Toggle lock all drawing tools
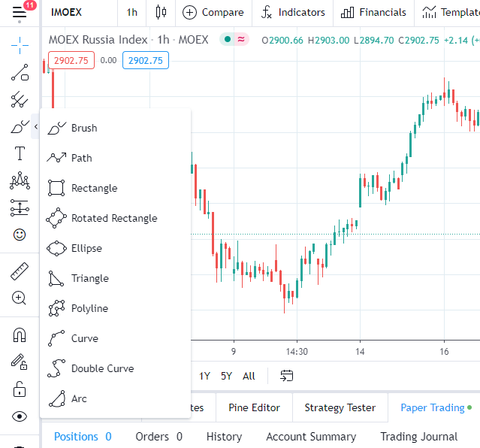This screenshot has height=448, width=480. point(20,389)
